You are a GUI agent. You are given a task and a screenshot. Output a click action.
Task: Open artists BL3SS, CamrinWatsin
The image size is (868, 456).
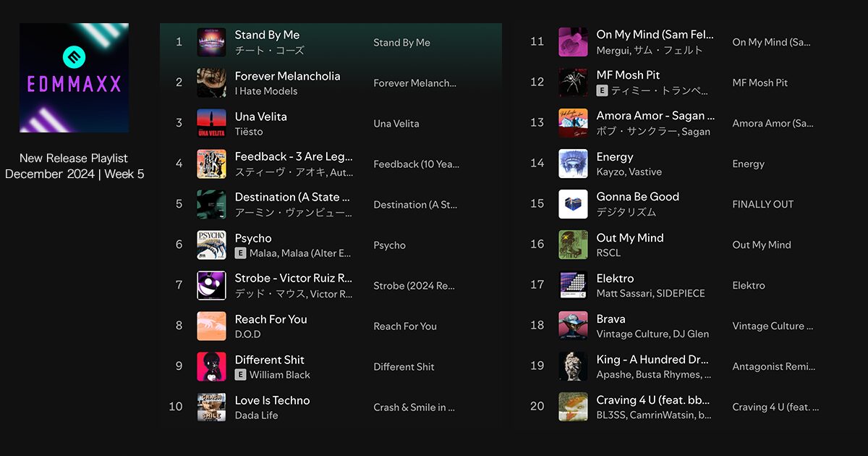coord(654,415)
